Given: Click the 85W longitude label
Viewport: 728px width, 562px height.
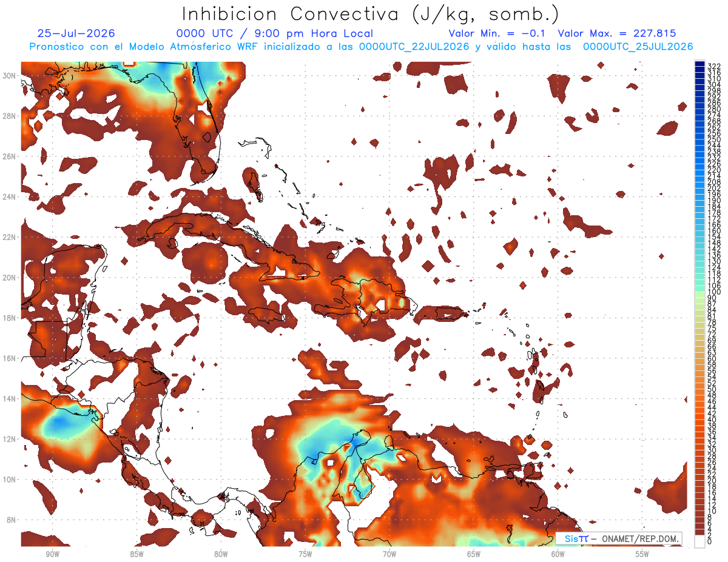Looking at the screenshot, I should tap(137, 554).
